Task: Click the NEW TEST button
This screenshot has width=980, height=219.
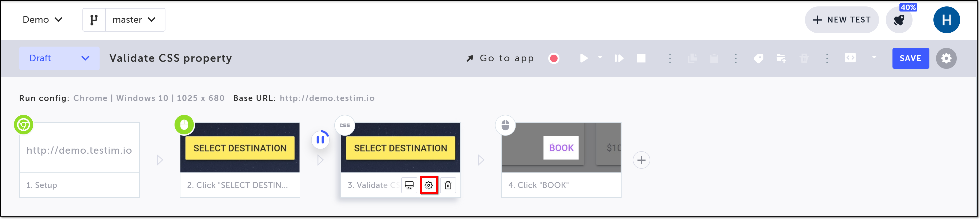Action: tap(842, 20)
